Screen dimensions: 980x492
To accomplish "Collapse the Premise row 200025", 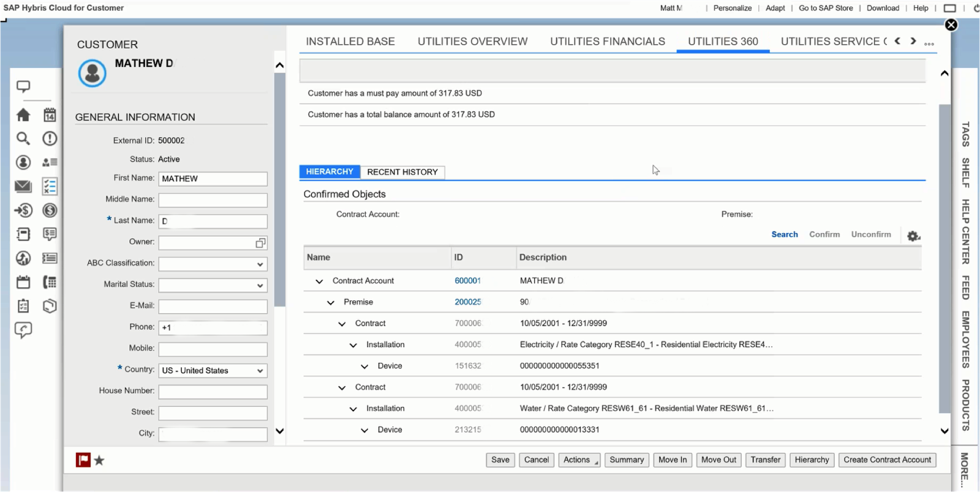I will pyautogui.click(x=331, y=303).
